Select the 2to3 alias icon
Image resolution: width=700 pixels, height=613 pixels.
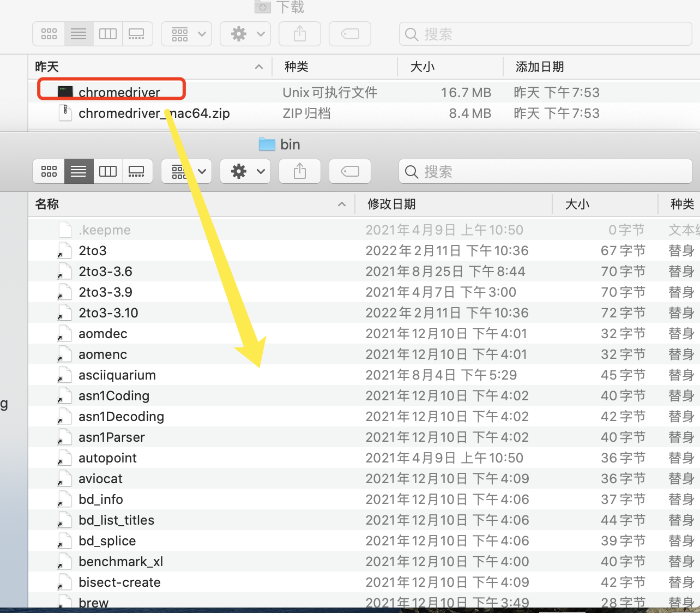point(65,250)
